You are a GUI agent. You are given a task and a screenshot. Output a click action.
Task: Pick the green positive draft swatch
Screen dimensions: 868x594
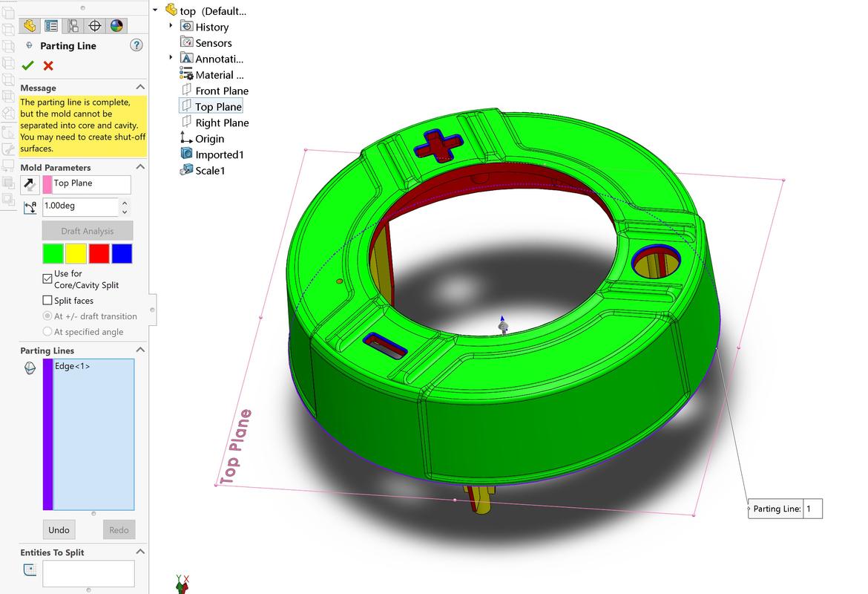click(53, 254)
